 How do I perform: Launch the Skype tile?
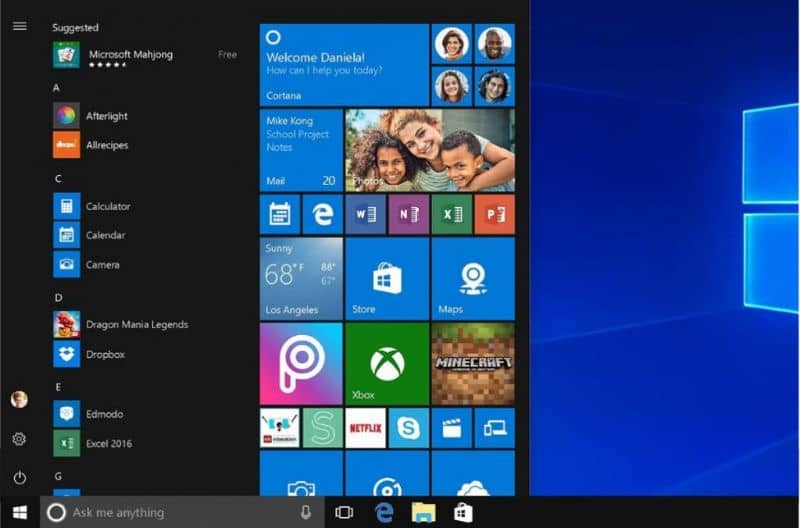click(x=409, y=428)
